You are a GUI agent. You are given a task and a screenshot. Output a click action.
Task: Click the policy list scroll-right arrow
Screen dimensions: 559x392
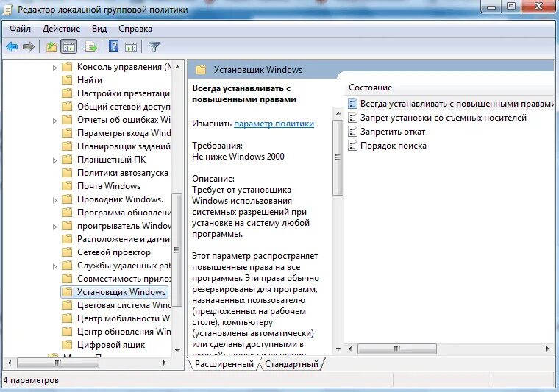547,349
